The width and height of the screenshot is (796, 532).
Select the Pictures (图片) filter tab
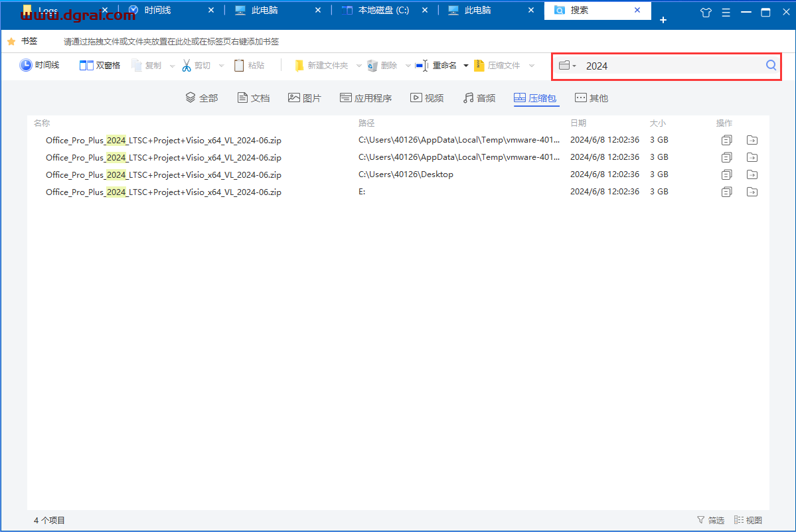coord(305,98)
